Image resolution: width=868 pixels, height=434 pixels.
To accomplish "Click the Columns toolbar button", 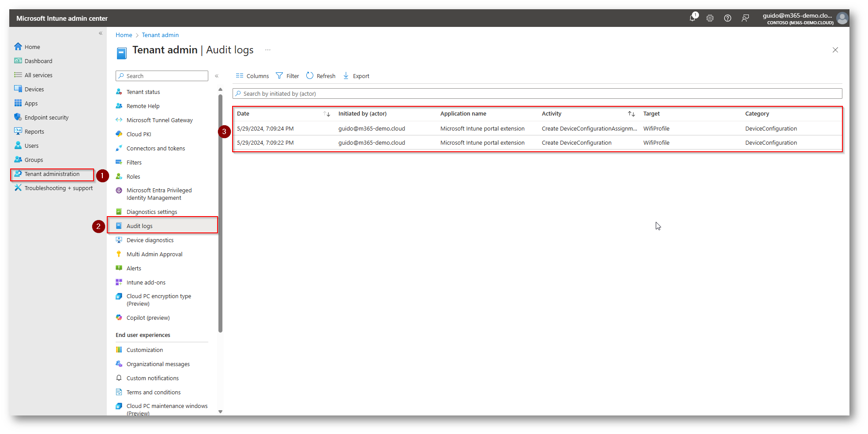I will (252, 76).
